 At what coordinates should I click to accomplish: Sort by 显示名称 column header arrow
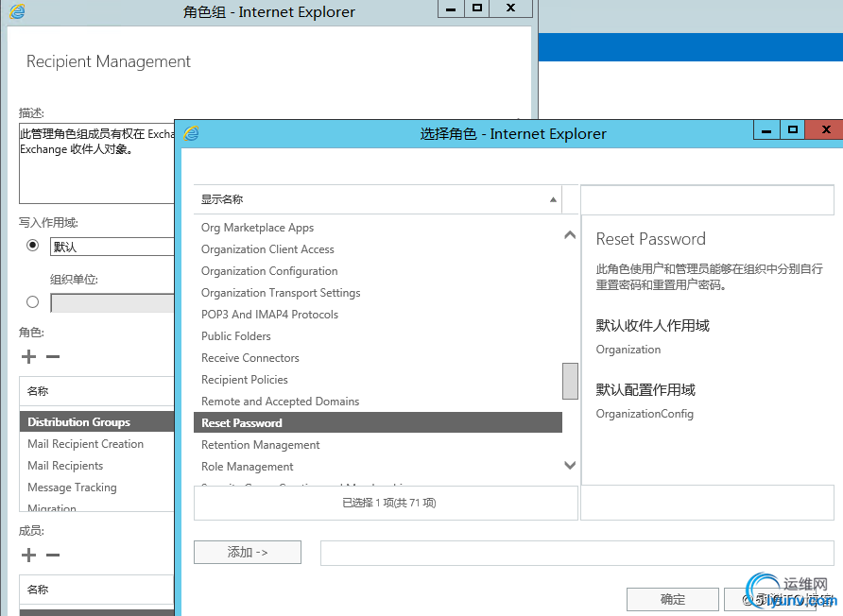coord(553,199)
